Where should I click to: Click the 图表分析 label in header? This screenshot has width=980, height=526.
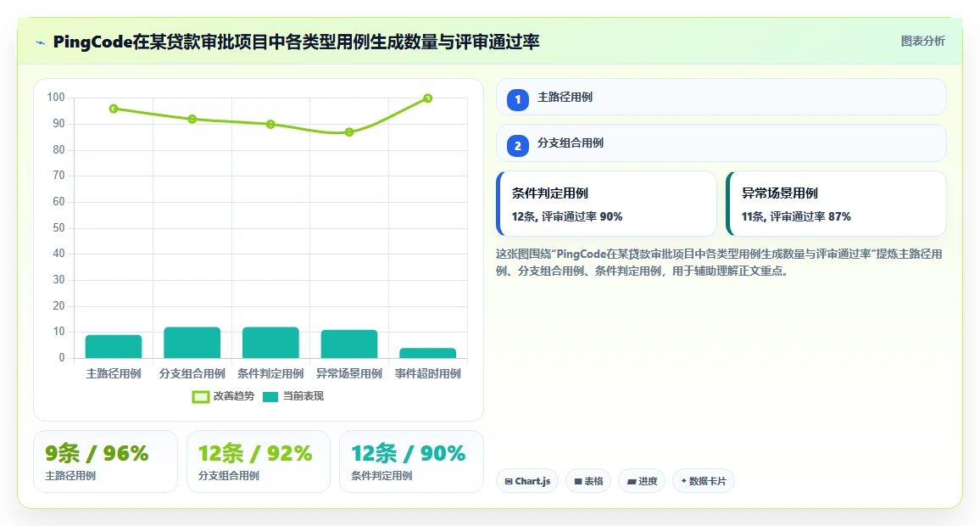click(x=922, y=42)
